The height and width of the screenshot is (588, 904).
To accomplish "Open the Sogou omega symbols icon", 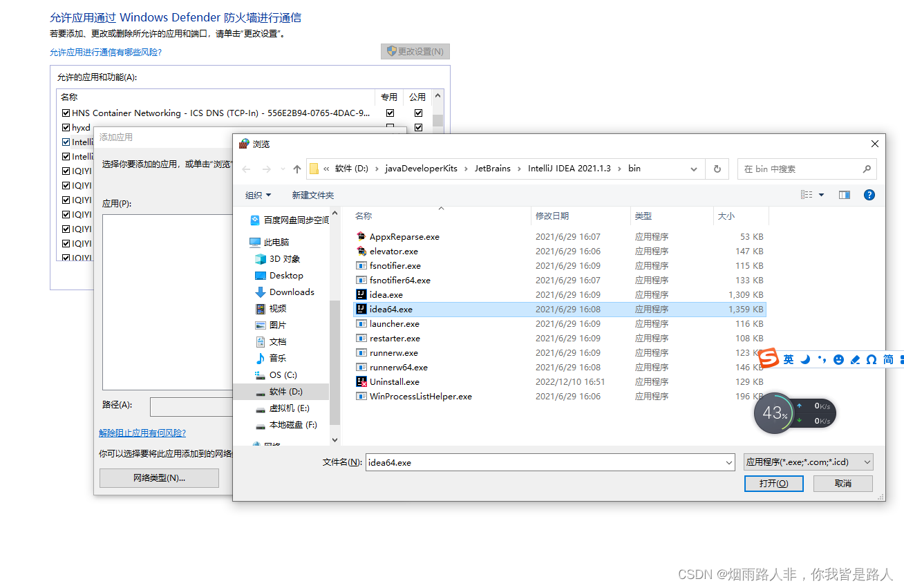I will (x=872, y=359).
